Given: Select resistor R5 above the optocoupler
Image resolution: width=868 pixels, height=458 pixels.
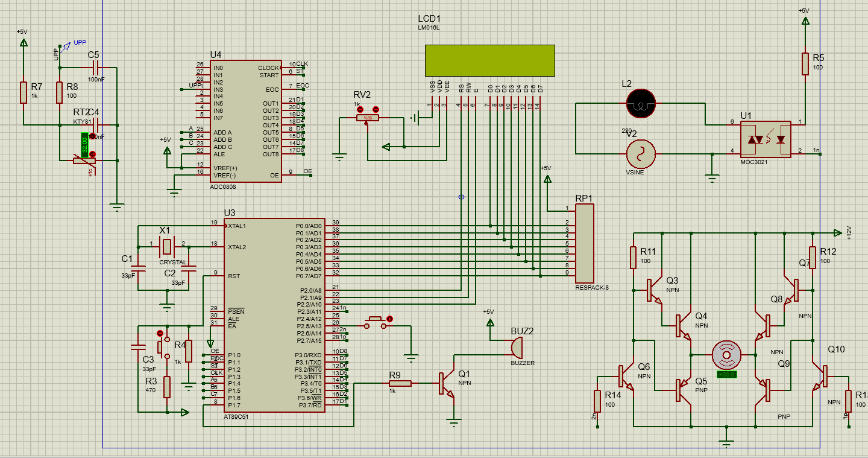Looking at the screenshot, I should click(x=805, y=63).
